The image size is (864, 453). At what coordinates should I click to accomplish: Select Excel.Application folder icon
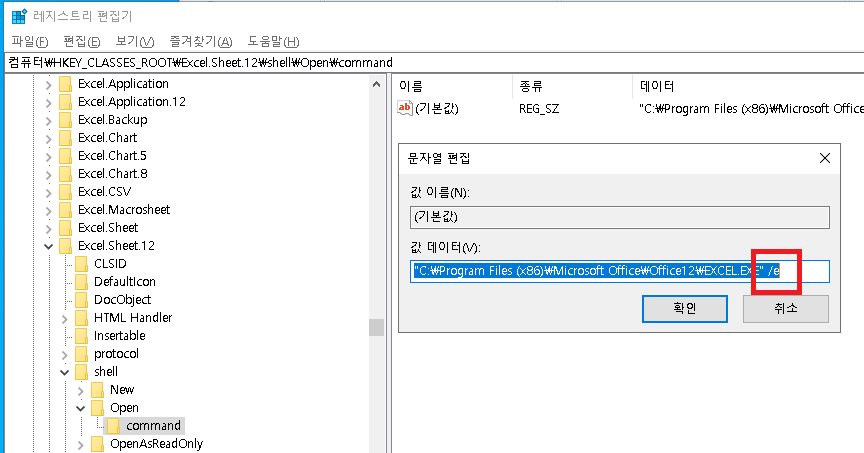(x=65, y=84)
